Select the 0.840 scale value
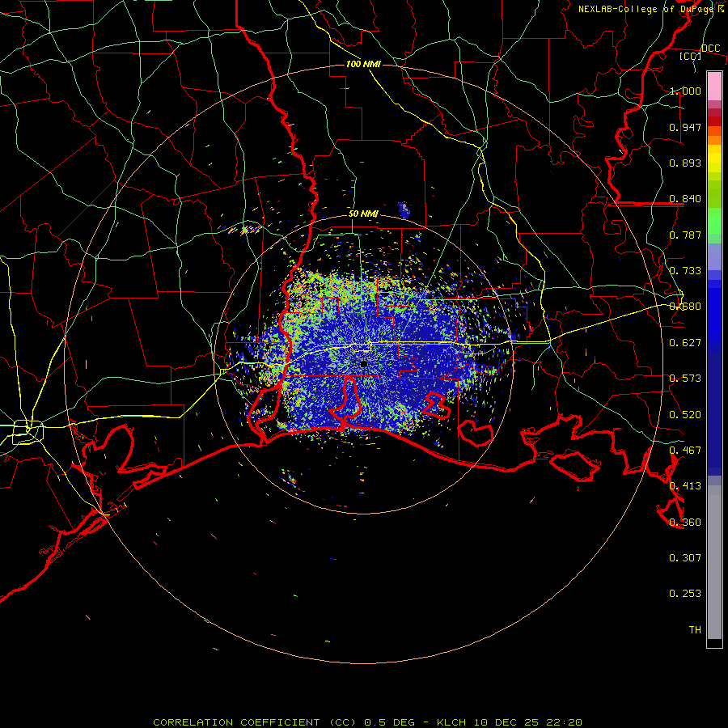Screen dimensions: 728x728 tap(685, 199)
